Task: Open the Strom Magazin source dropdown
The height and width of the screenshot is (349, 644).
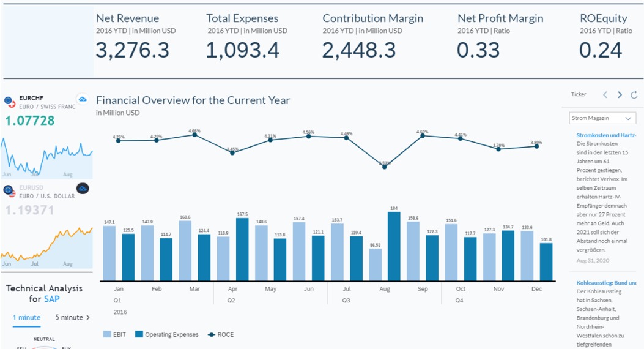Action: pos(602,118)
